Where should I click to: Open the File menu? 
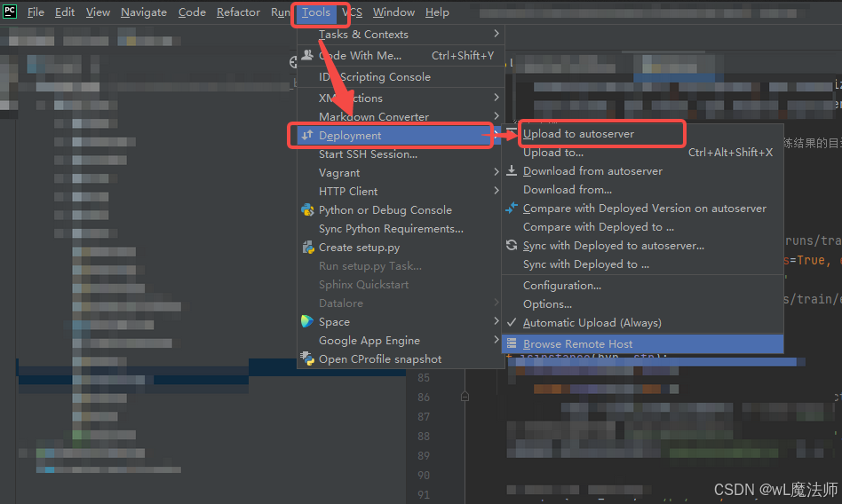pyautogui.click(x=36, y=12)
